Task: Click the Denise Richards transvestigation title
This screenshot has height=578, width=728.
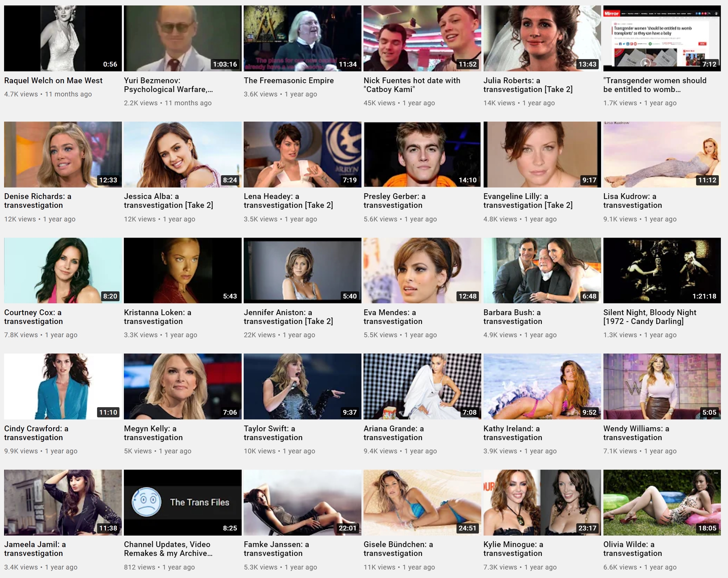Action: click(38, 201)
